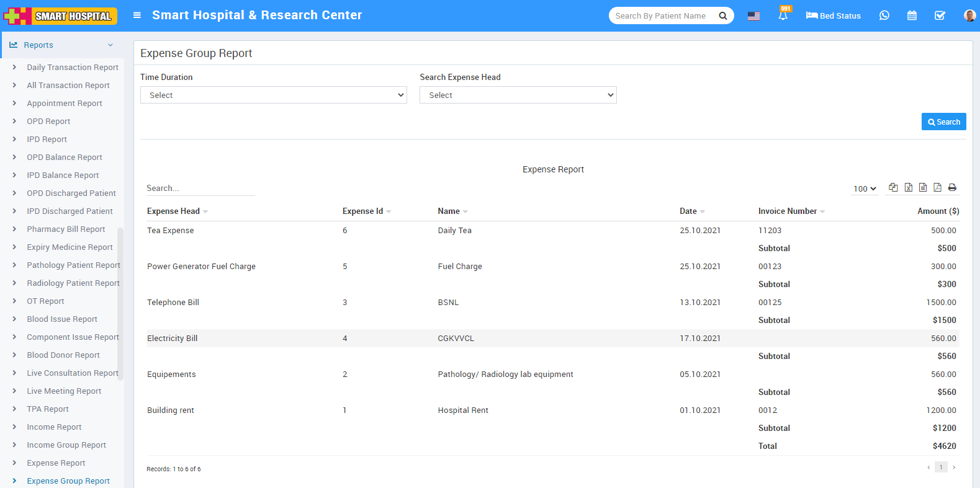Open Income Group Report in sidebar

pyautogui.click(x=66, y=445)
